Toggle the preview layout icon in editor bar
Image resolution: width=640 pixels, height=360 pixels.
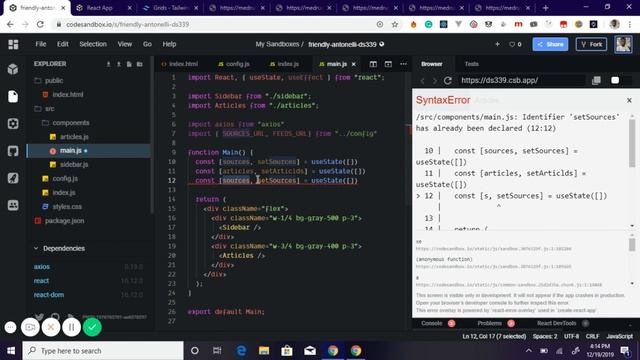pyautogui.click(x=388, y=64)
